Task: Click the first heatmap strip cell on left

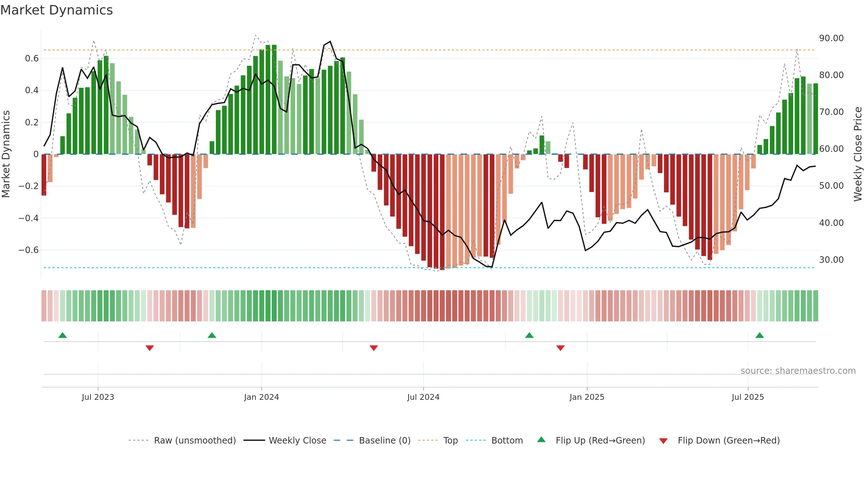Action: pyautogui.click(x=44, y=306)
